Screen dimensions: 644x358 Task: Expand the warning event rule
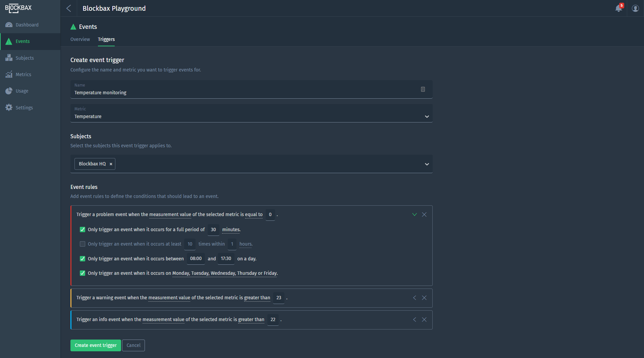click(415, 298)
